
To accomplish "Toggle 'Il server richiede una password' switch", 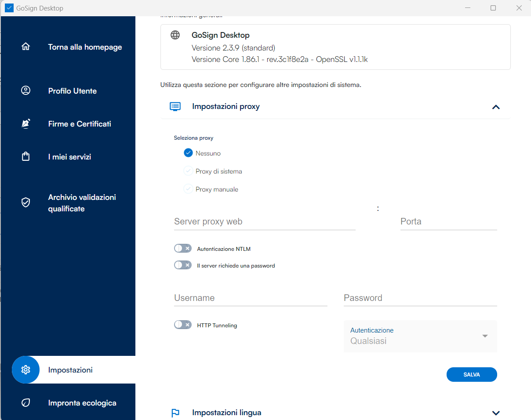I will coord(183,265).
